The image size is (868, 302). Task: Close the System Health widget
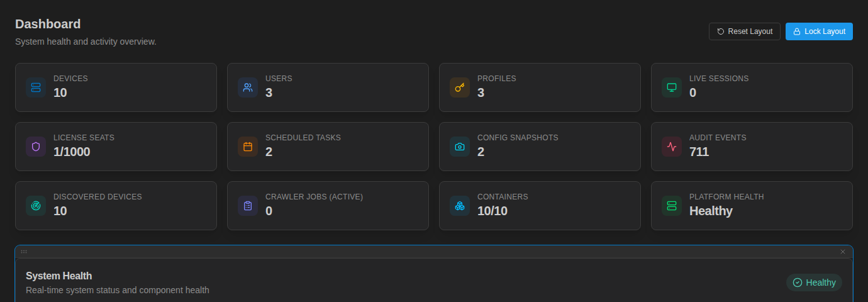point(843,252)
